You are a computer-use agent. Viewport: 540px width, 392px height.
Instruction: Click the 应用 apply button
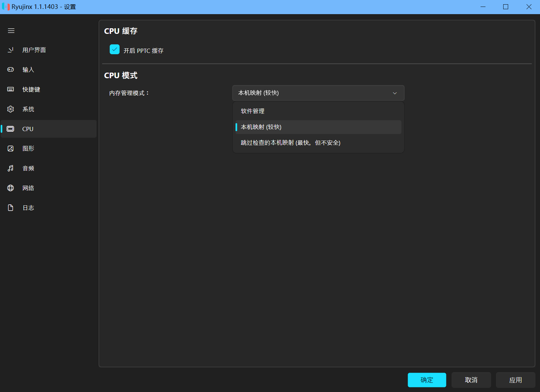point(515,380)
